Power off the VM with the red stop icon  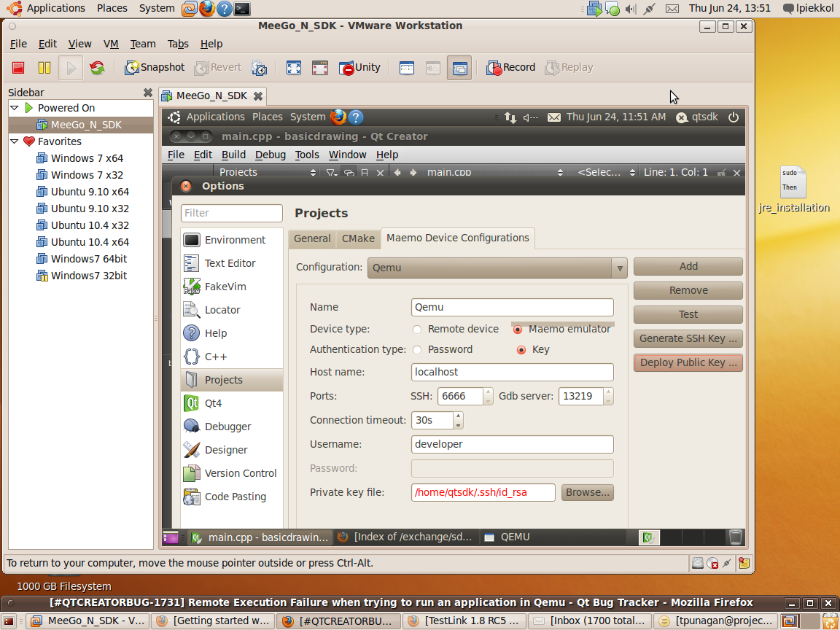18,68
